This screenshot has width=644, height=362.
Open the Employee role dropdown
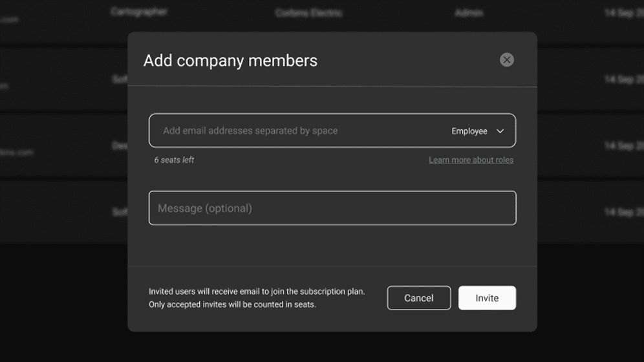coord(478,131)
